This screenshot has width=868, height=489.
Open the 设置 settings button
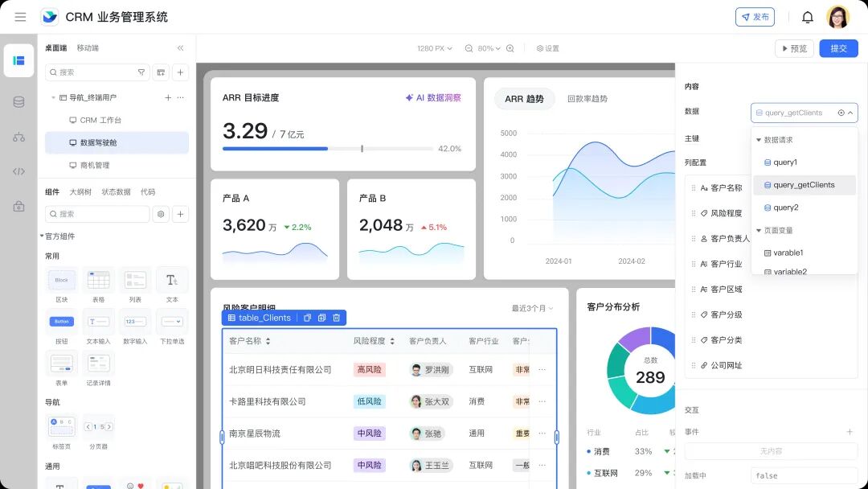(x=547, y=49)
